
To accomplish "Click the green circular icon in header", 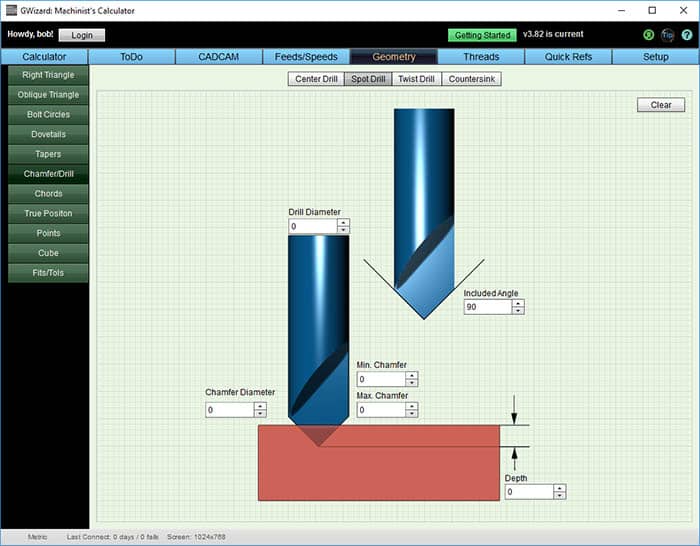I will (x=648, y=35).
